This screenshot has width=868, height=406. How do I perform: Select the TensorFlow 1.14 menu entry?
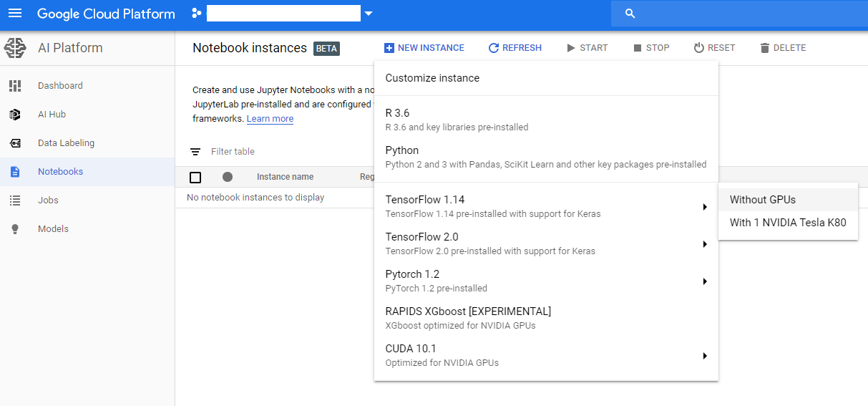[x=546, y=206]
